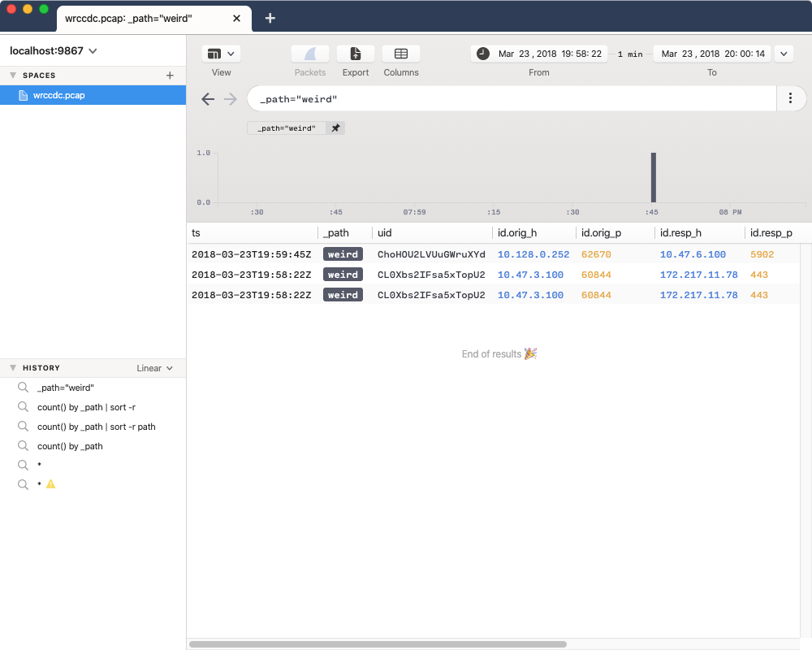Open the Export tool in the toolbar

pos(355,54)
